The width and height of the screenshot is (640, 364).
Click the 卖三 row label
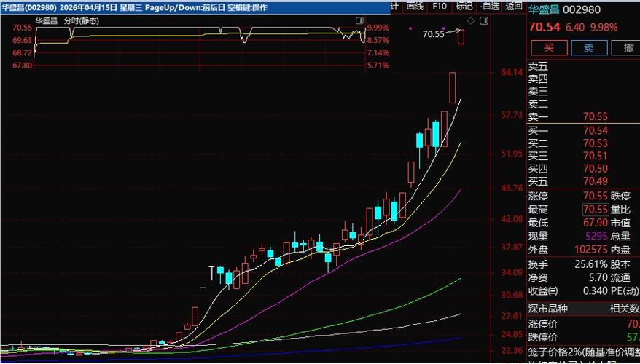[539, 92]
